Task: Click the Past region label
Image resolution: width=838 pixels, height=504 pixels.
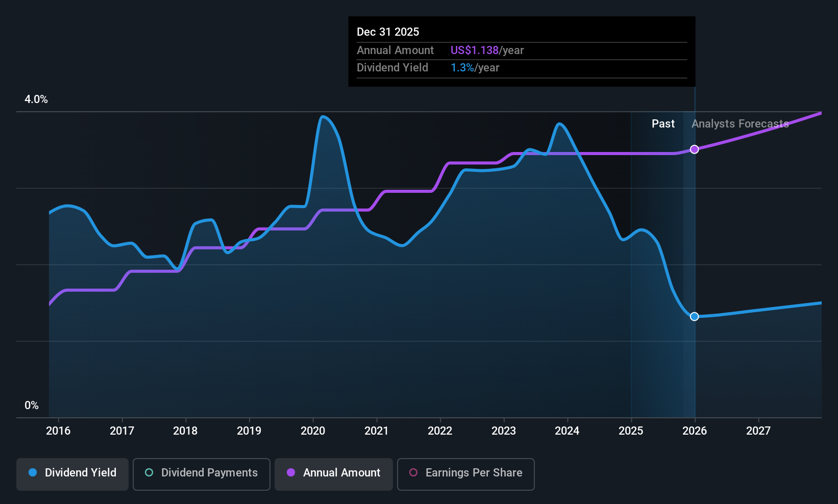Action: coord(663,124)
